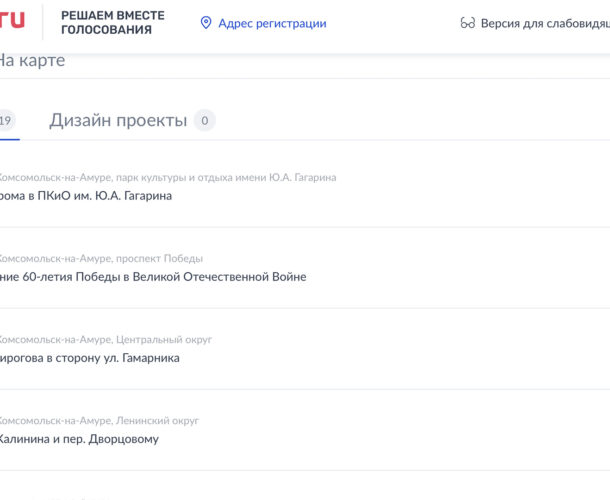The width and height of the screenshot is (610, 500).
Task: Open the пер. Дворцовому item
Action: click(79, 439)
